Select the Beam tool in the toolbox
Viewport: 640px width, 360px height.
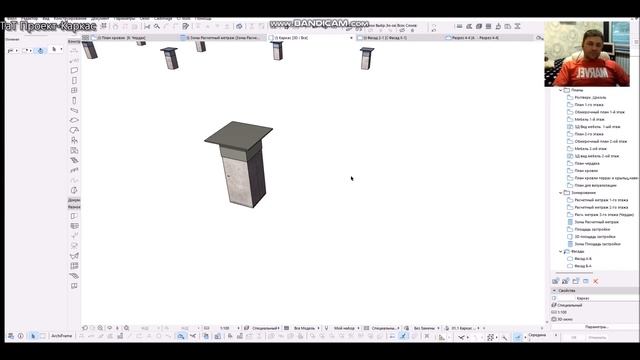74,110
